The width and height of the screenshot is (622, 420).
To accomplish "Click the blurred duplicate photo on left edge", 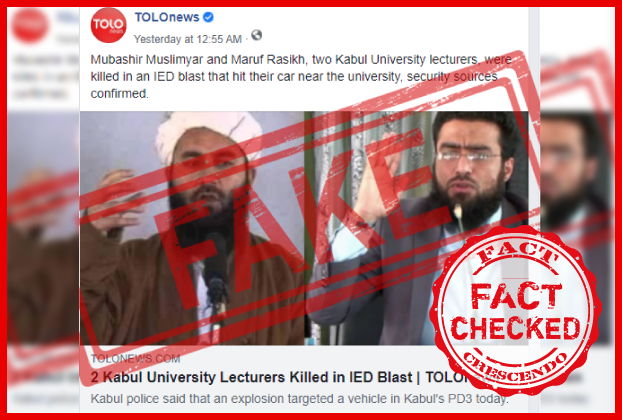I will 44,228.
